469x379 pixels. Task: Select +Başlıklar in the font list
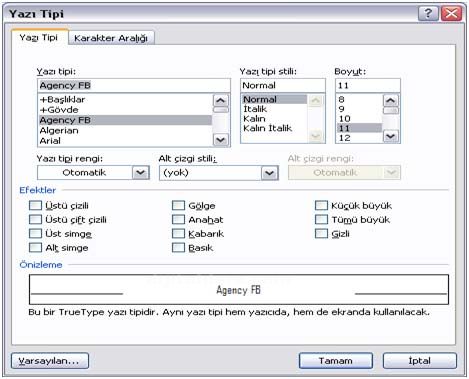point(125,99)
